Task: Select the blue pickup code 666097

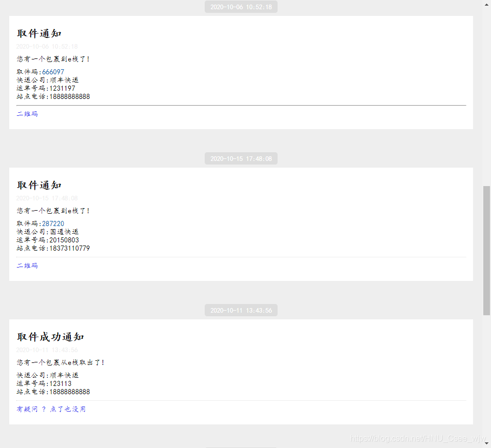Action: point(53,72)
